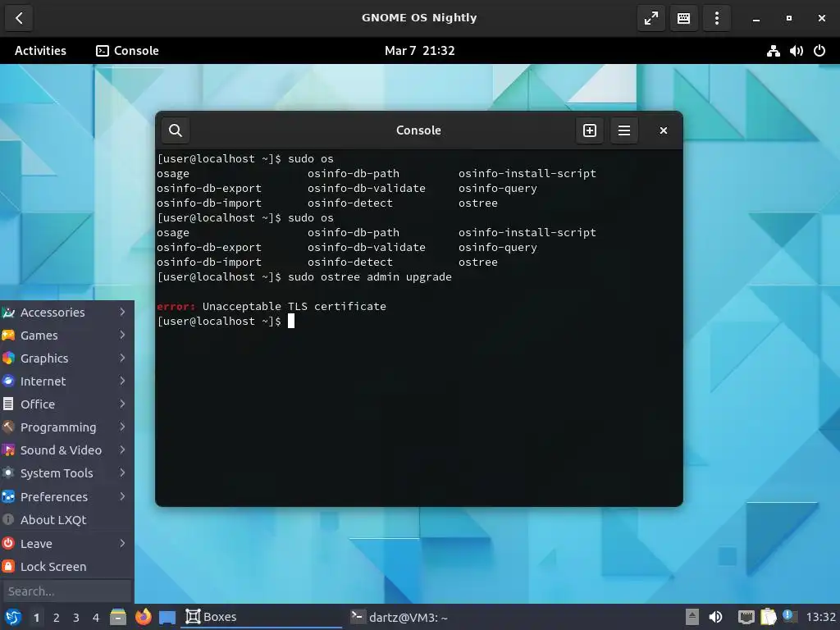
Task: Click the back arrow in the Boxes header
Action: pos(20,18)
